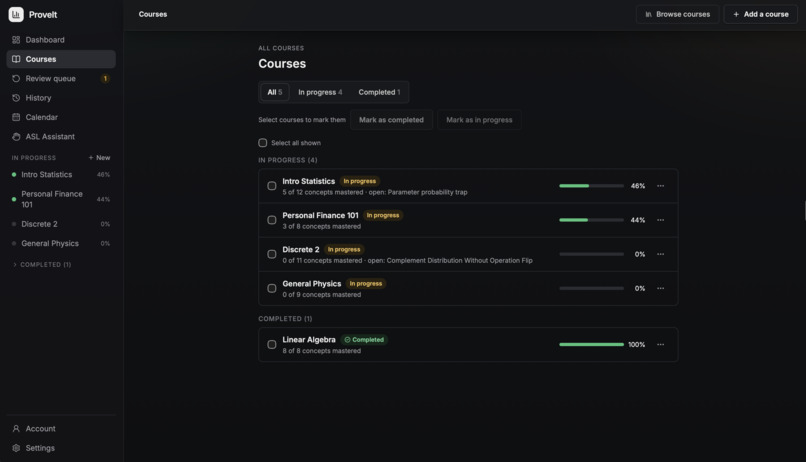Click the Intro Statistics 46% progress bar
This screenshot has height=462, width=806.
click(591, 186)
